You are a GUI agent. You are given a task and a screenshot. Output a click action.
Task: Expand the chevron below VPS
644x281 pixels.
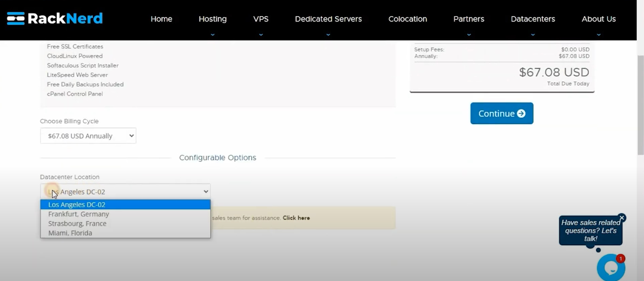(261, 35)
